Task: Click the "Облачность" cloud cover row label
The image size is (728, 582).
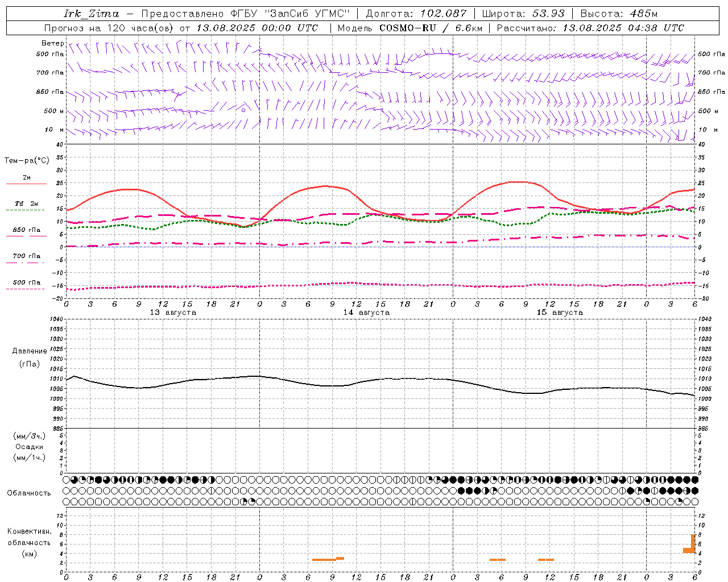Action: 29,493
